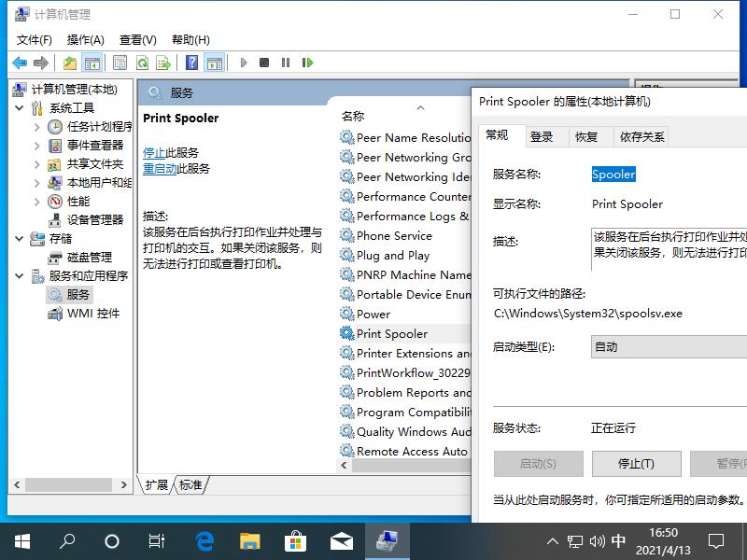Select the Phone Service row
Viewport: 747px width, 560px height.
[405, 236]
